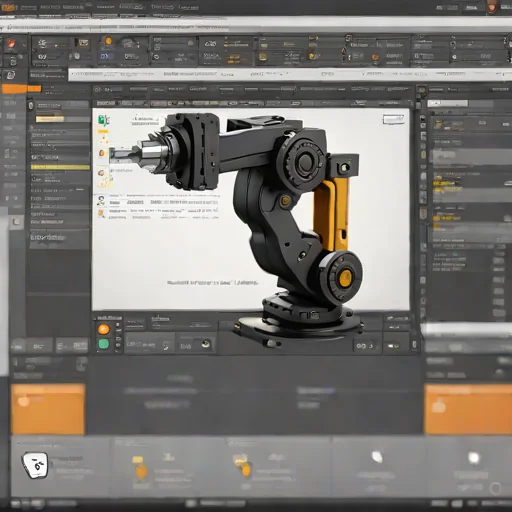
Task: Click the white rounded-square icon in the bottom-left card
Action: 35,465
